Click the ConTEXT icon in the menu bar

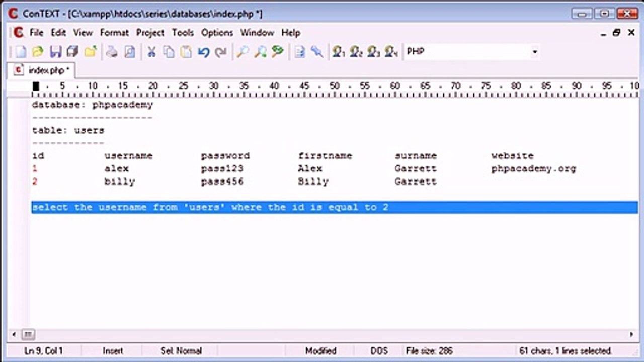point(18,32)
